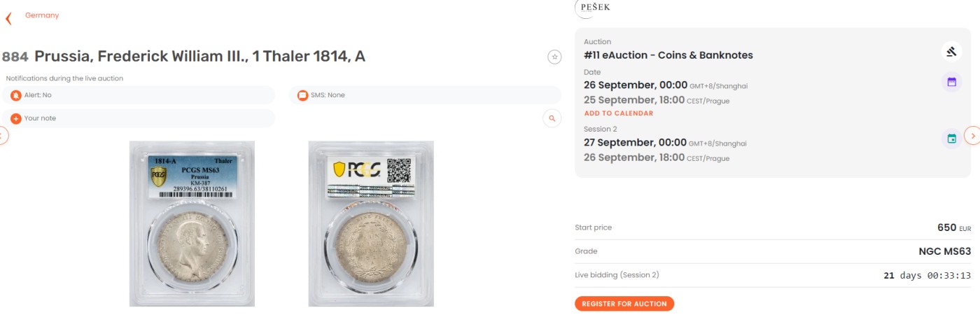Open the coin reverse slab image
Screen dimensions: 980x315
pos(371,224)
